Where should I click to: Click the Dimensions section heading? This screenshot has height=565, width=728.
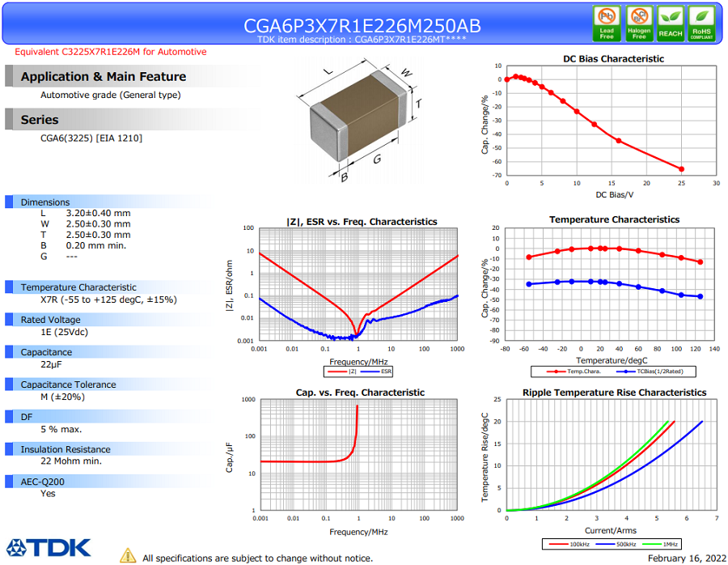[45, 202]
